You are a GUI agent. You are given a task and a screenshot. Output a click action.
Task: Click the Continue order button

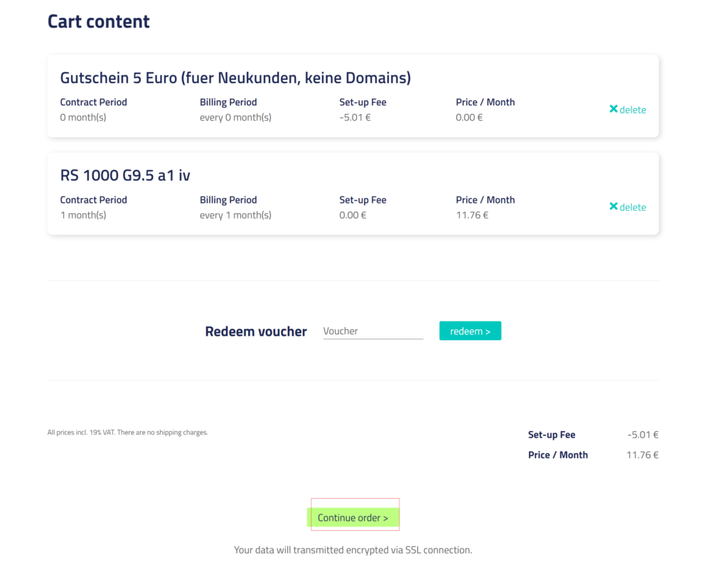[353, 517]
